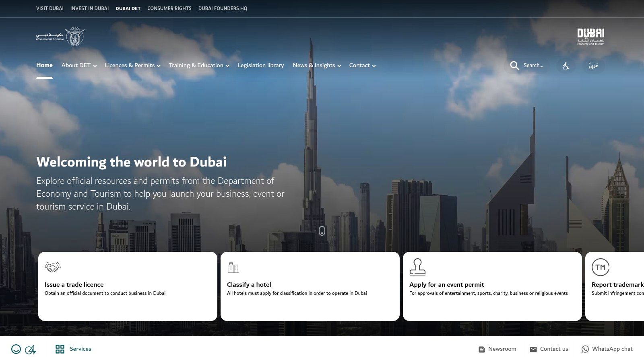Click the search magnifier icon
This screenshot has height=362, width=644.
coord(514,66)
